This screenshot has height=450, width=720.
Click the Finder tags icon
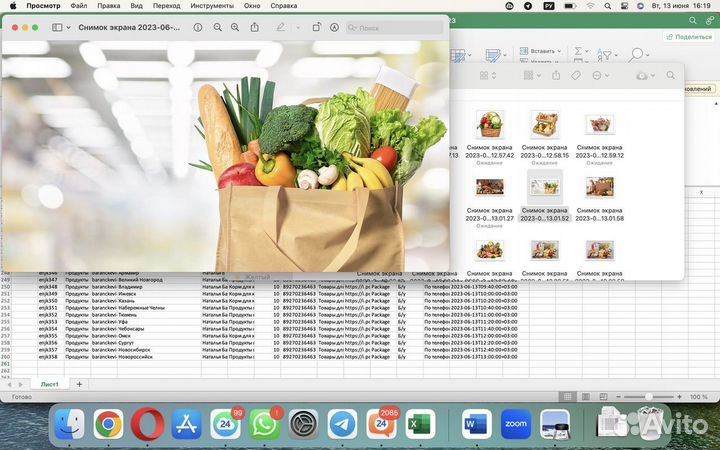(x=576, y=75)
